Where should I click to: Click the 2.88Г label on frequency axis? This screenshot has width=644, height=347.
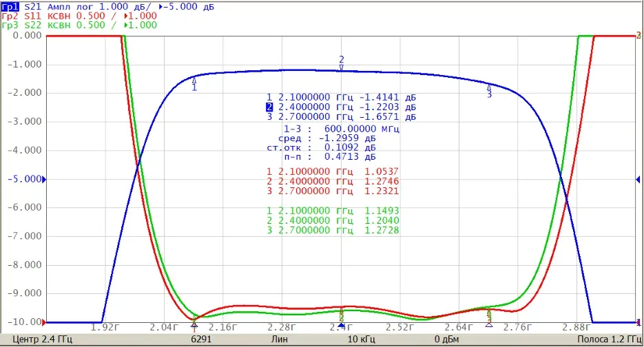[577, 327]
